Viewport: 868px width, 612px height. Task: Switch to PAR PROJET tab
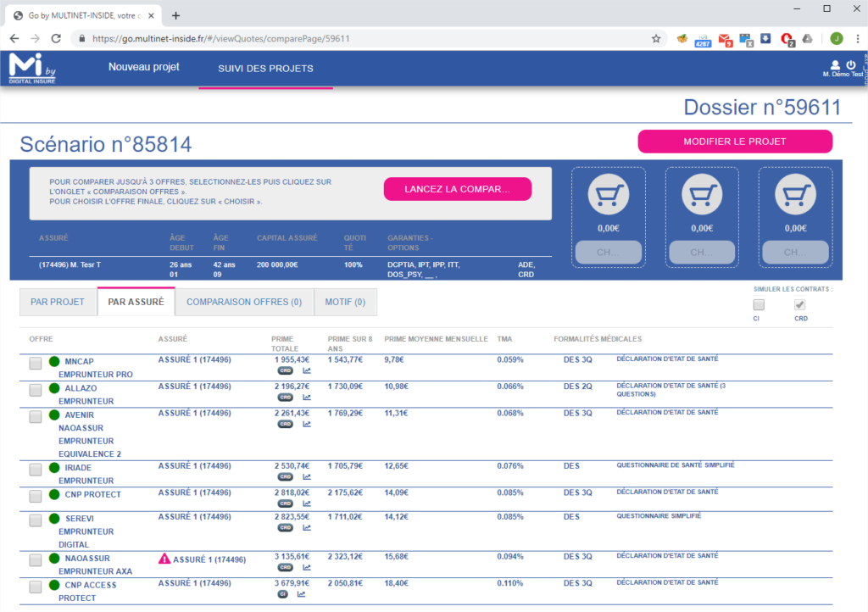pos(58,302)
